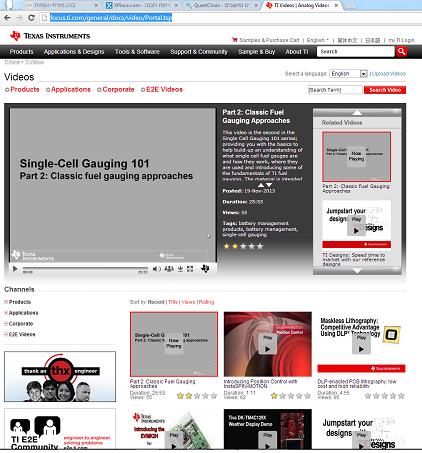Expand the E2E Videos channel
Viewport: 422px width, 453px height.
pos(6,334)
